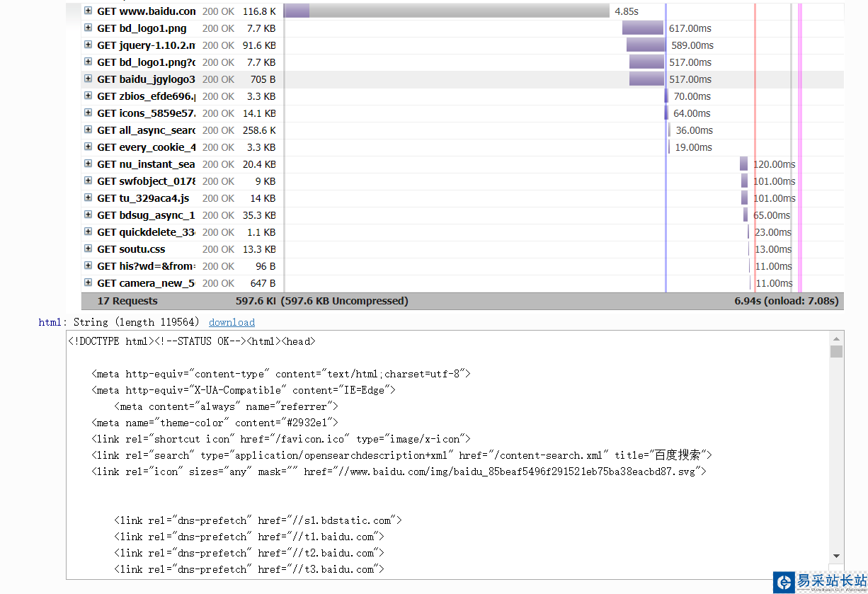Expand the GET swfobject_0178 request
The image size is (868, 594).
pyautogui.click(x=88, y=181)
